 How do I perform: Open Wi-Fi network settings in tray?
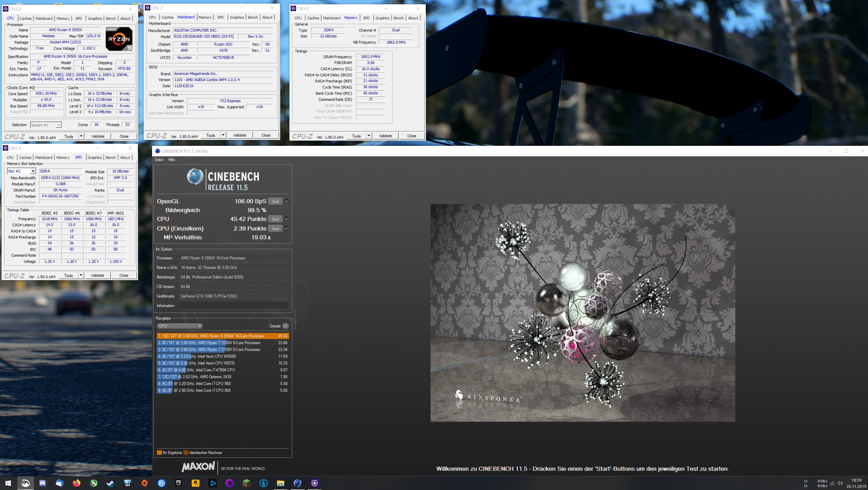click(832, 483)
